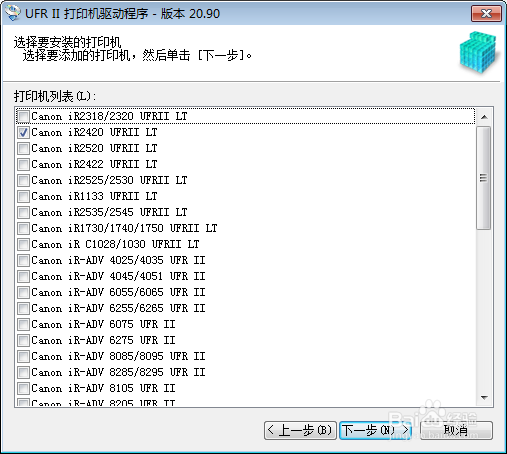Click the printer list scroll-down arrow
Viewport: 507px width, 454px height.
[x=485, y=397]
